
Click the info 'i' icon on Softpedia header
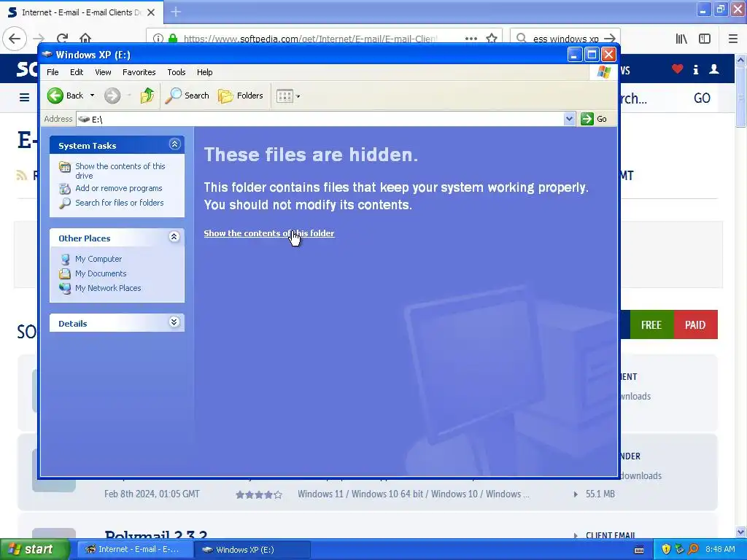(695, 69)
